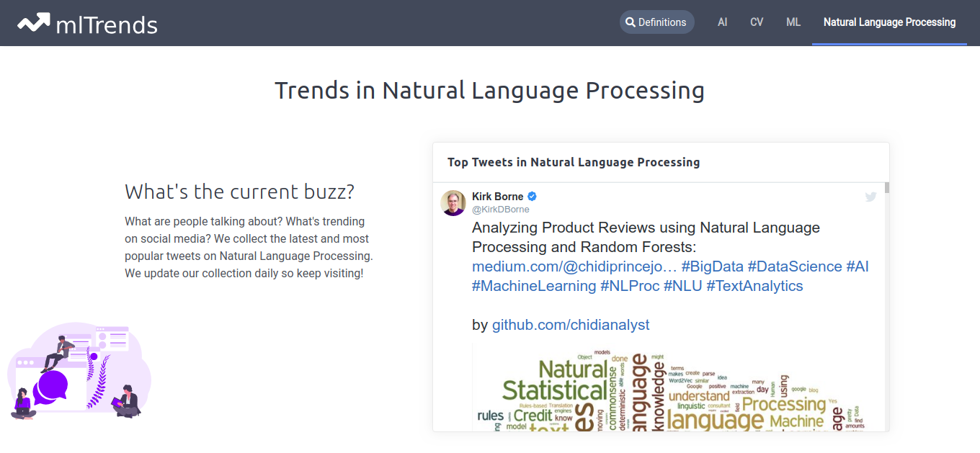
Task: Open the Definitions panel
Action: 656,22
